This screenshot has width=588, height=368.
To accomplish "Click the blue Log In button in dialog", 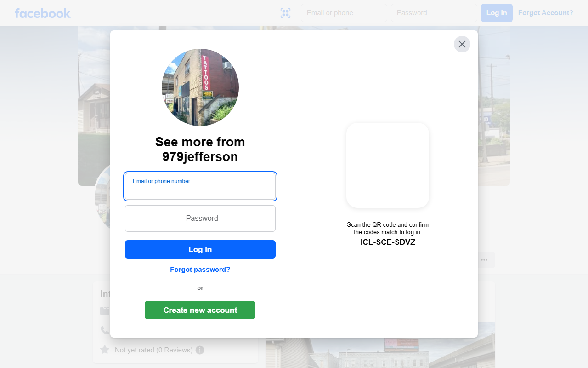I will [200, 249].
